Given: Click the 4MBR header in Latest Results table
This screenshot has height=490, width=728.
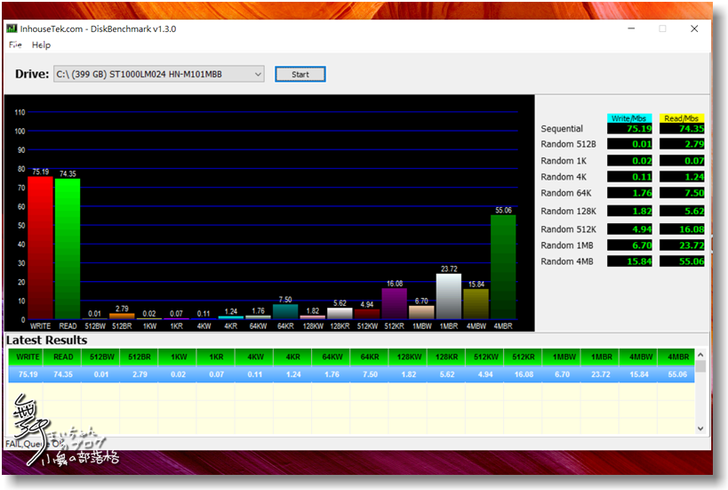Looking at the screenshot, I should coord(679,356).
